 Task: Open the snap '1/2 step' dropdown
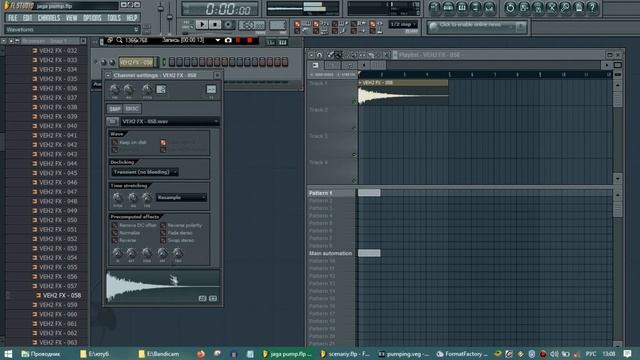[403, 24]
